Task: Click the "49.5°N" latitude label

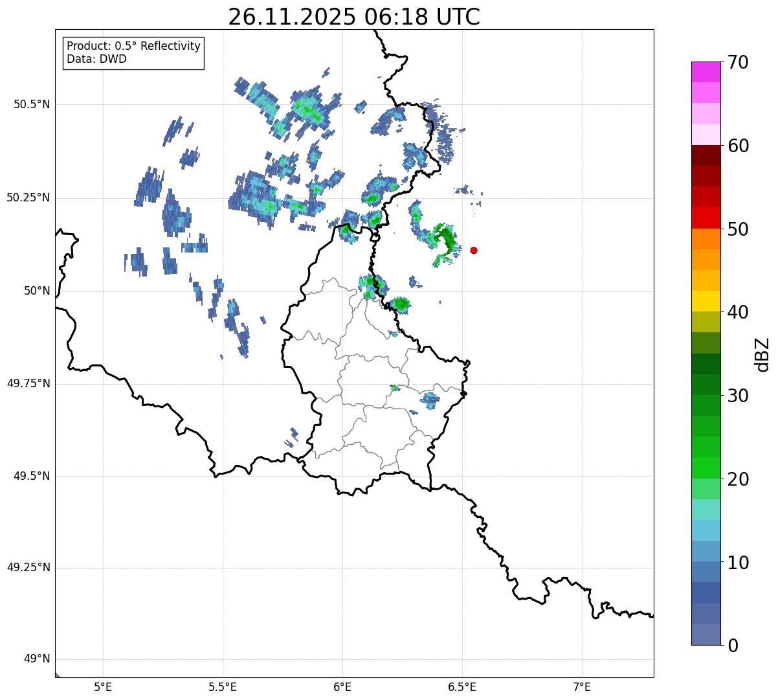Action: [32, 476]
